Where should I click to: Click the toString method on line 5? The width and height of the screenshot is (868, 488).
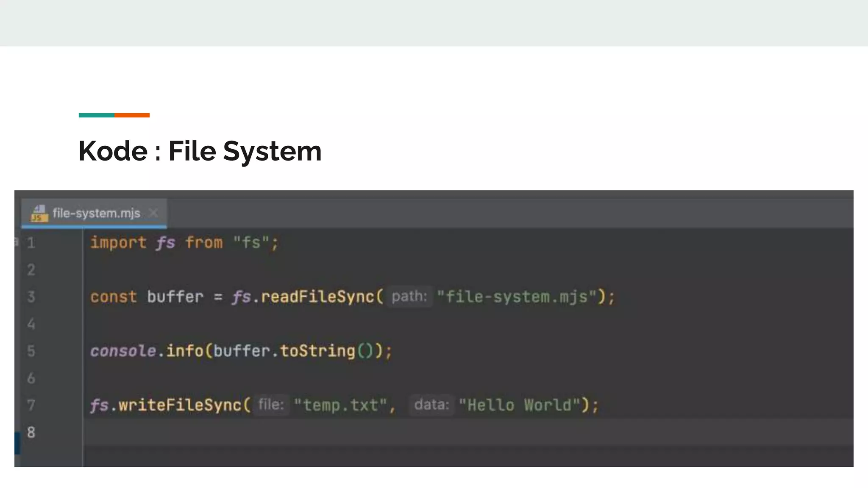317,351
